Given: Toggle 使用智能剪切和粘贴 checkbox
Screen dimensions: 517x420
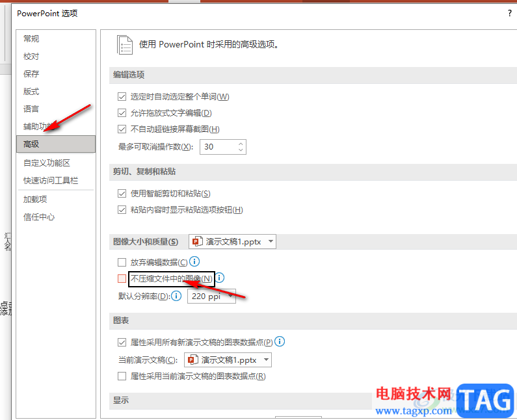Looking at the screenshot, I should pyautogui.click(x=122, y=194).
